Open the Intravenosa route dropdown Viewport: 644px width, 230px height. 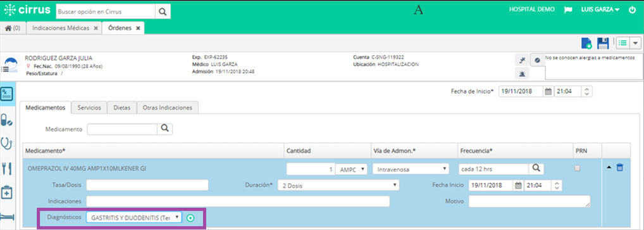tap(411, 169)
